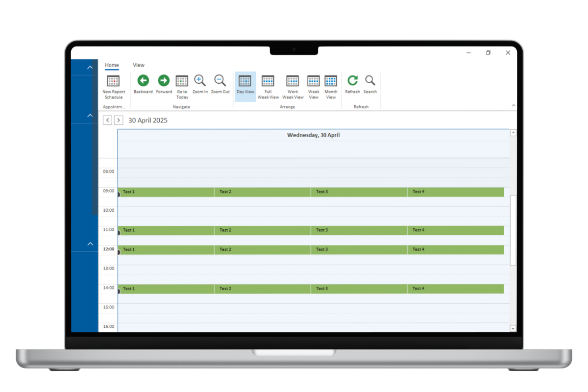Select Test 2 appointment at 12:00
The image size is (588, 392).
263,250
